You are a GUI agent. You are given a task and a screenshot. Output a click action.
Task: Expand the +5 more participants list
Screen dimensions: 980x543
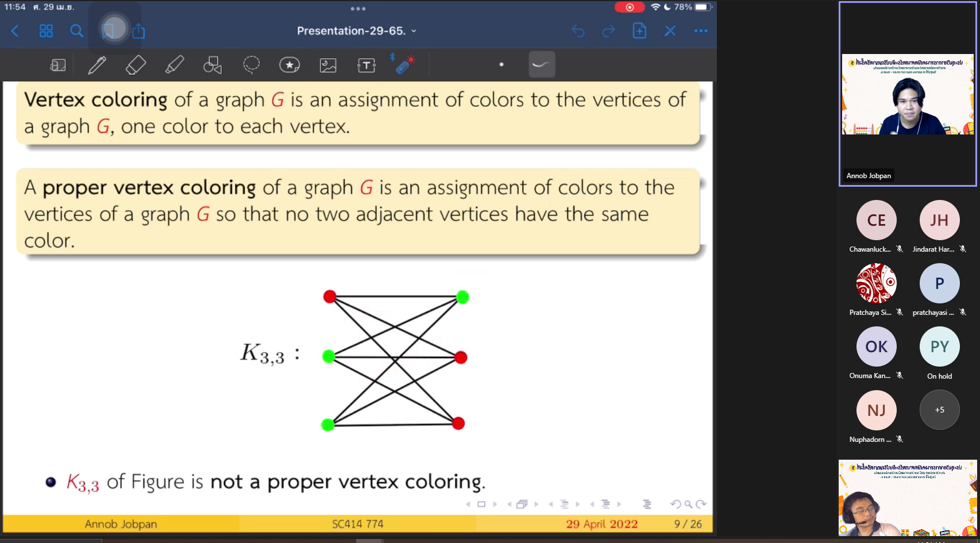click(x=939, y=410)
